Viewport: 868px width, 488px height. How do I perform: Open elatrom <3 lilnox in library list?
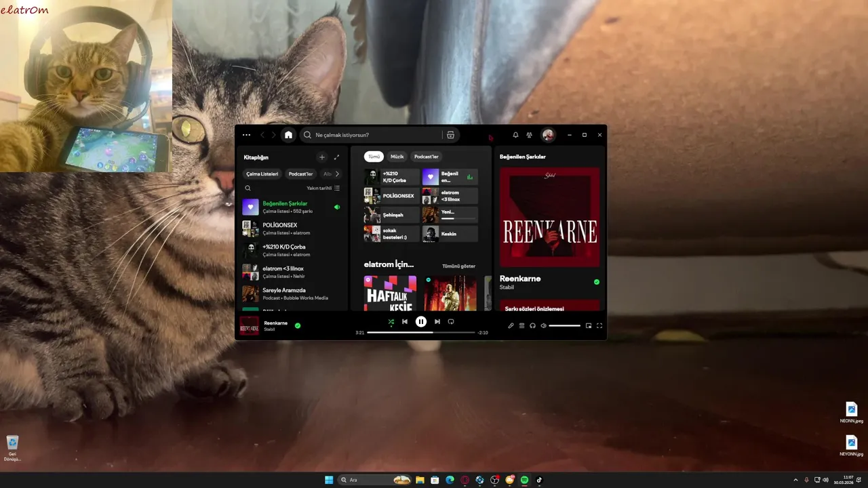(x=292, y=272)
